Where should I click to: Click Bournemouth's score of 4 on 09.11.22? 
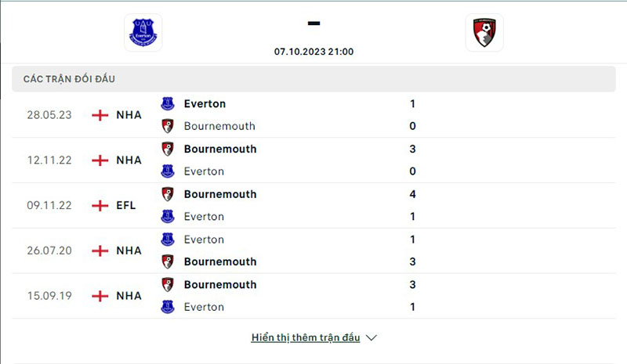(x=412, y=194)
